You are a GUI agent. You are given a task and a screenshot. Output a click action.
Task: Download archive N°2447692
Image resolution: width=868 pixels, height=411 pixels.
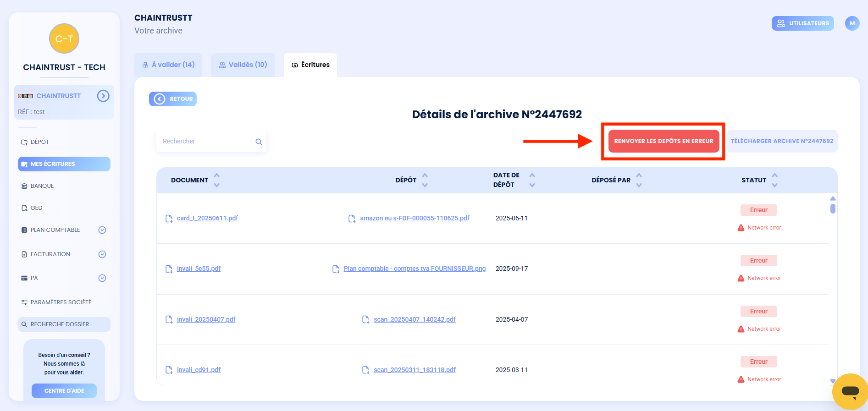(782, 141)
